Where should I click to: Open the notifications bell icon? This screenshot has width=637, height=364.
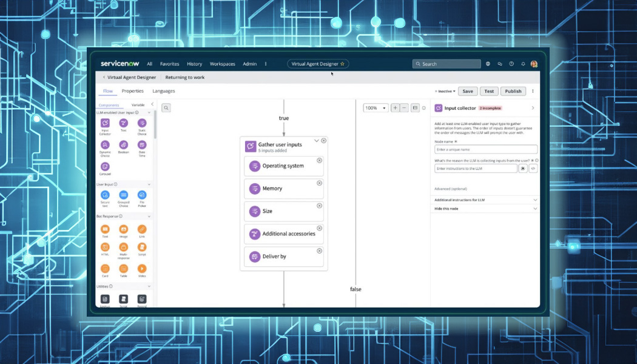click(x=523, y=64)
